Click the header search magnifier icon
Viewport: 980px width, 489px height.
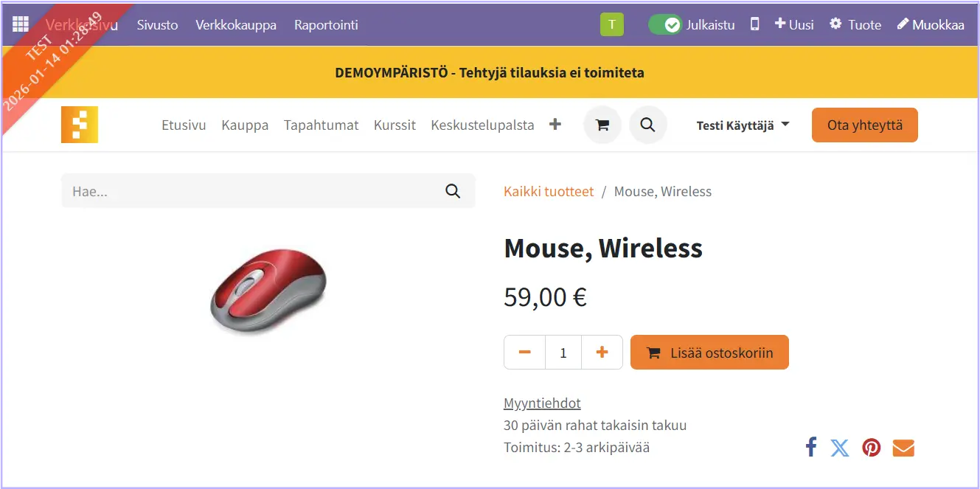647,125
